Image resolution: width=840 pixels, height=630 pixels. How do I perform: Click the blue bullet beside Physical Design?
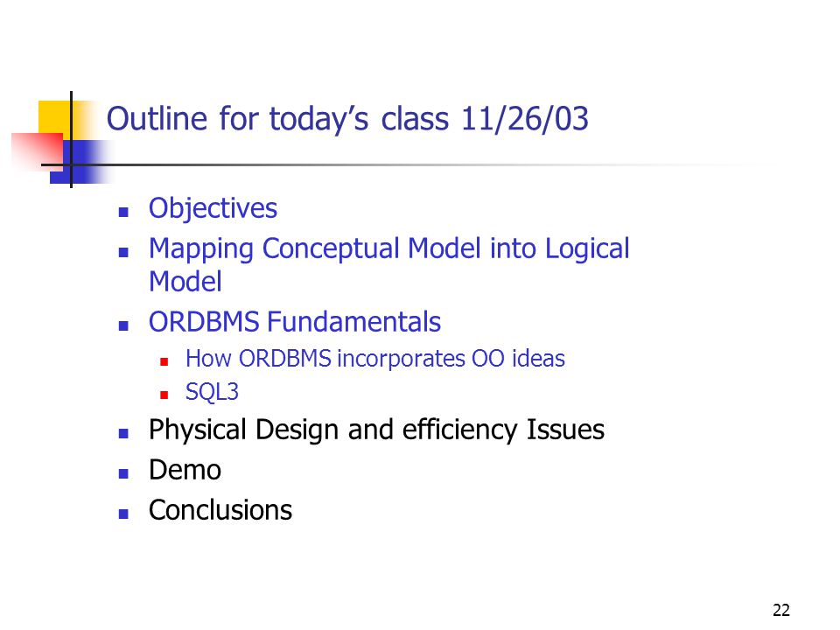pos(123,433)
